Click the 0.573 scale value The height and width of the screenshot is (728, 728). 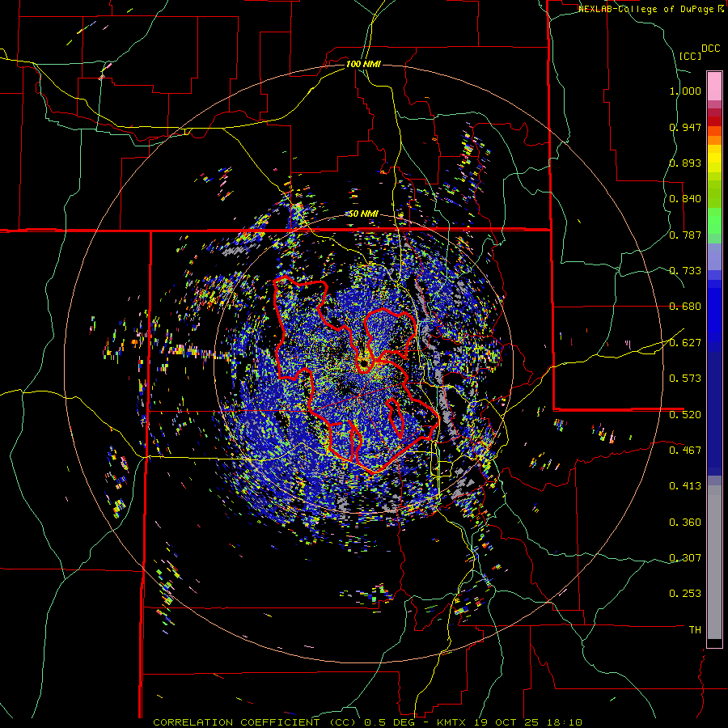685,379
